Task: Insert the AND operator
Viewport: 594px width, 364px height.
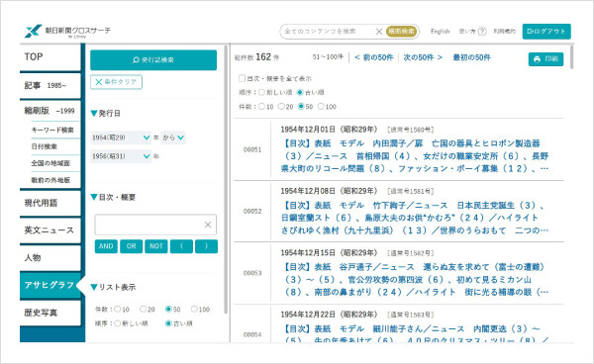Action: tap(106, 246)
